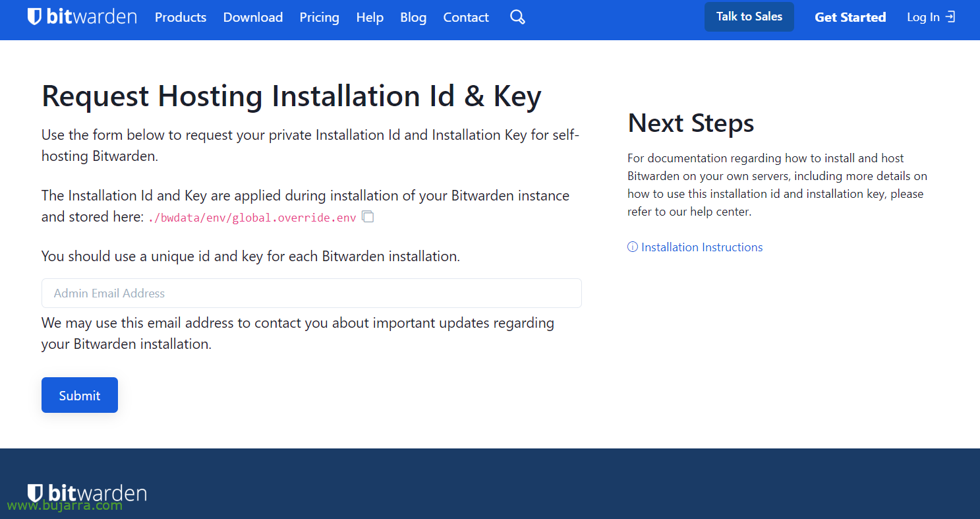Select Get Started in header
The height and width of the screenshot is (519, 980).
850,17
